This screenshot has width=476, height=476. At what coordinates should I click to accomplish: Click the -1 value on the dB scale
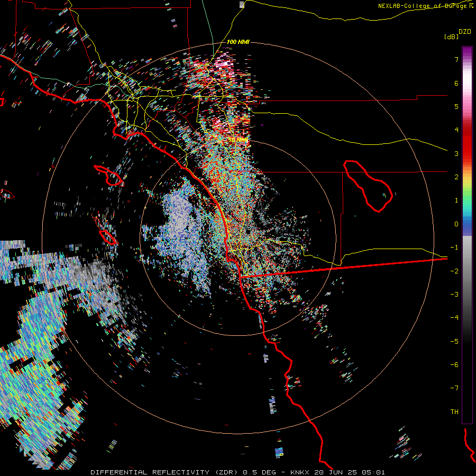pyautogui.click(x=454, y=248)
